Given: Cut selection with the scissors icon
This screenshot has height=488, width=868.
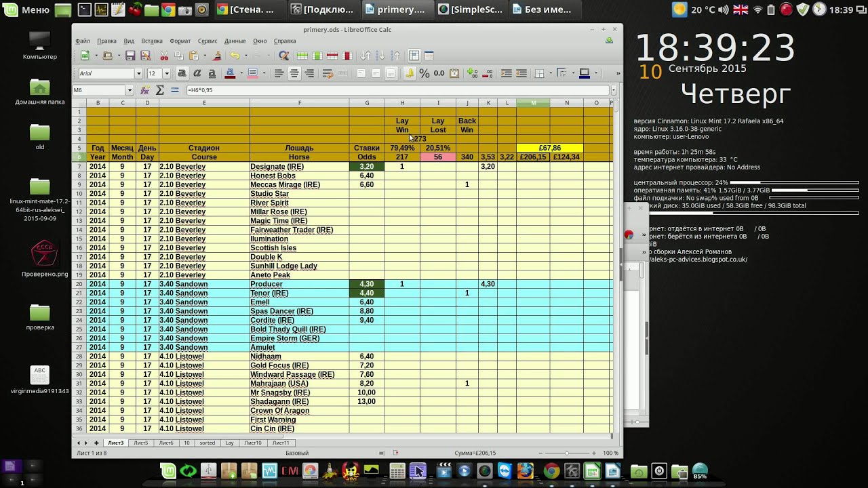Looking at the screenshot, I should [164, 56].
